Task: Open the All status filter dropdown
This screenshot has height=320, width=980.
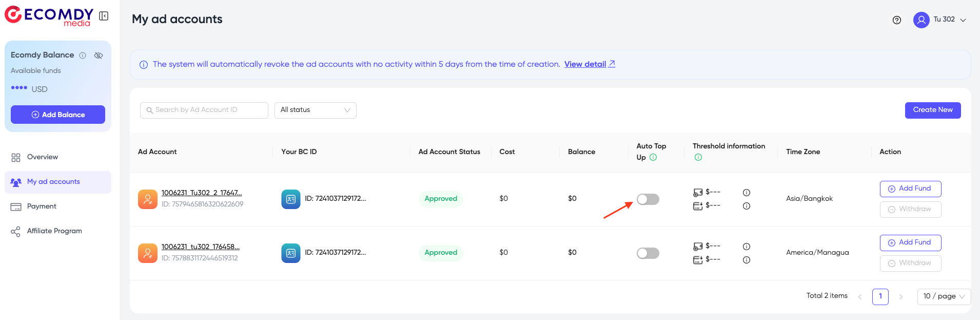Action: (x=315, y=110)
